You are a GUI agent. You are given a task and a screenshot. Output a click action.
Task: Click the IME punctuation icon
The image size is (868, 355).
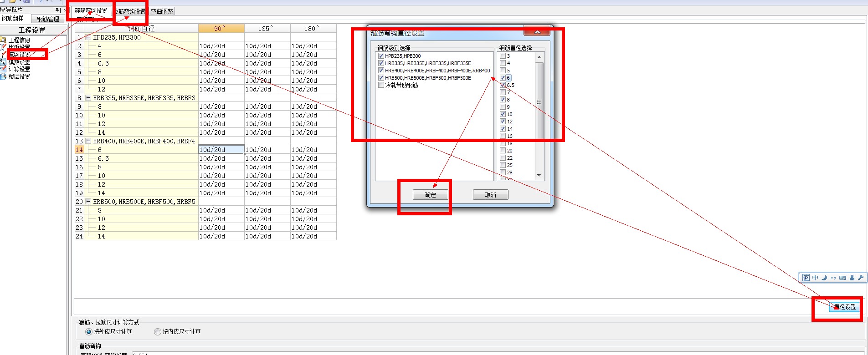tap(833, 278)
